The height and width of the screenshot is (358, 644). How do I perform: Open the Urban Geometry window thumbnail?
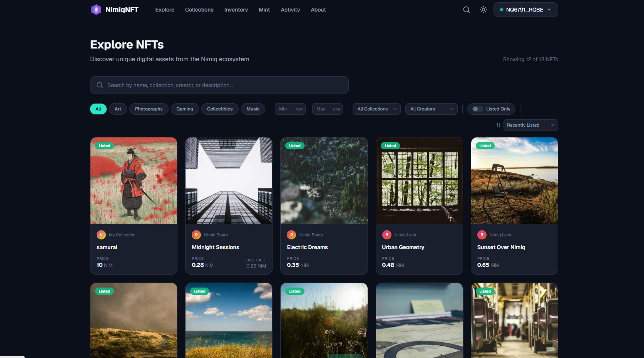[419, 181]
